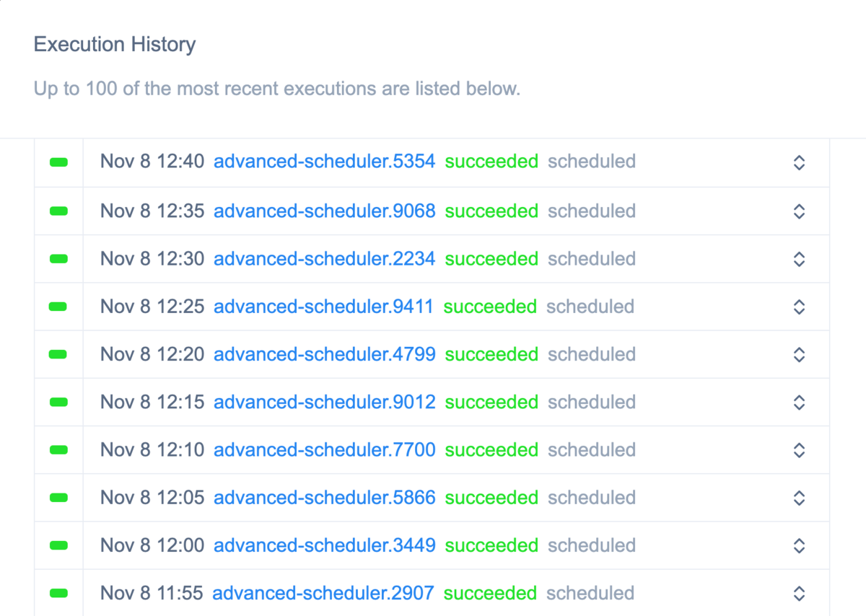Viewport: 866px width, 616px height.
Task: Select the status pill for the 12:10 execution
Action: click(58, 449)
